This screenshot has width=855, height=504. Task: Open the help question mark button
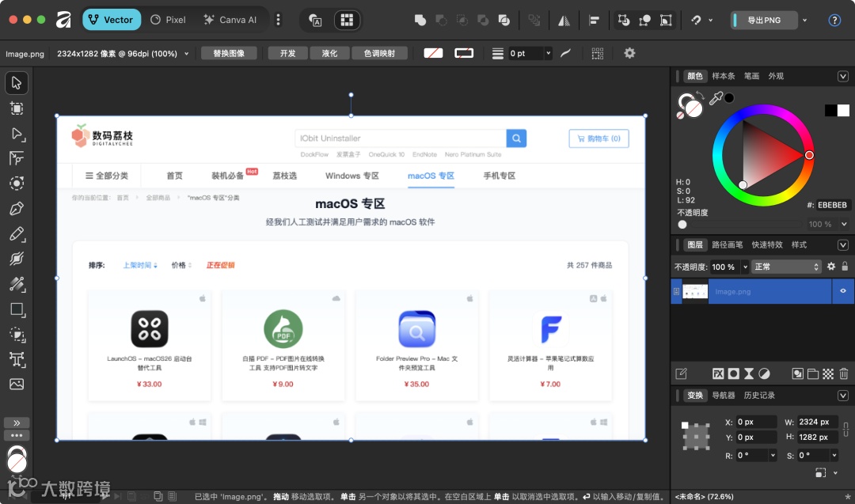click(x=834, y=20)
